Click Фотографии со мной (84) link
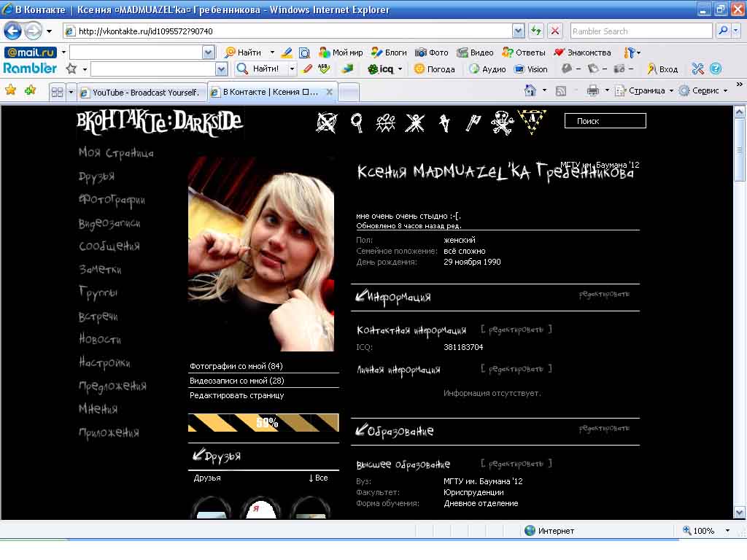This screenshot has width=747, height=560. [236, 366]
